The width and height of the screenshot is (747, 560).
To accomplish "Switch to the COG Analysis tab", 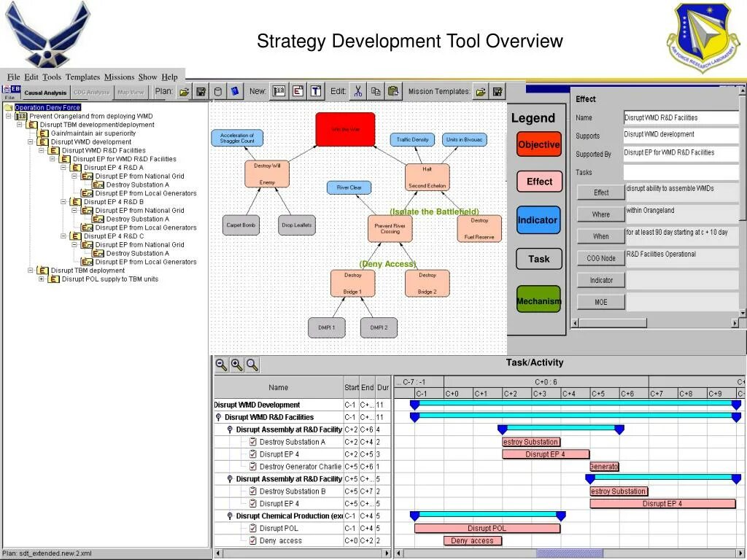I will coord(91,93).
